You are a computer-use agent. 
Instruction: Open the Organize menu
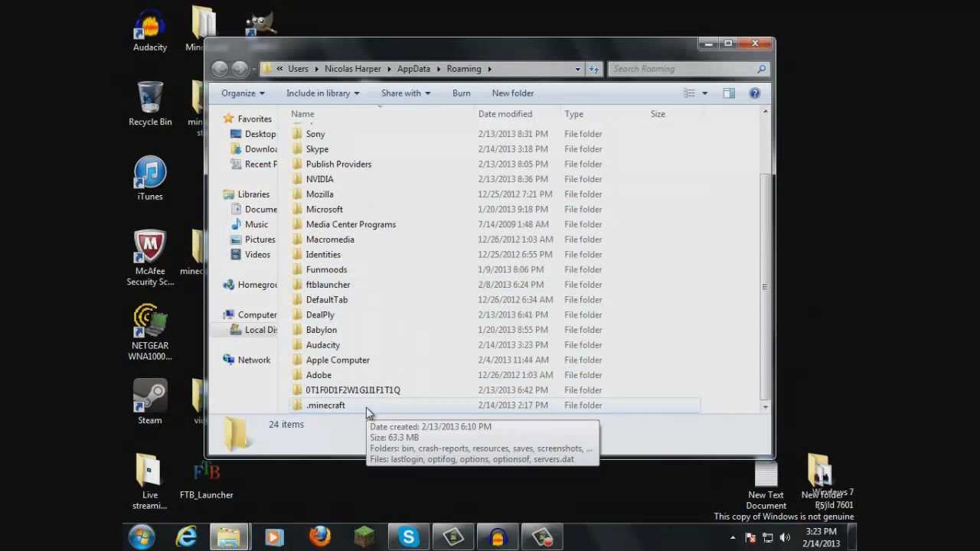coord(243,93)
